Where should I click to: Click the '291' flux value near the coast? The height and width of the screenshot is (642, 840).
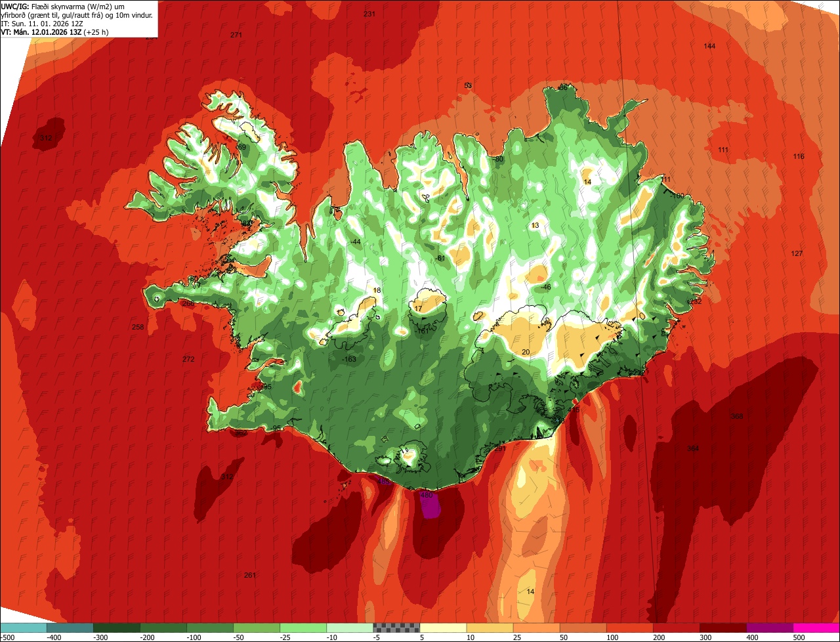click(x=500, y=449)
